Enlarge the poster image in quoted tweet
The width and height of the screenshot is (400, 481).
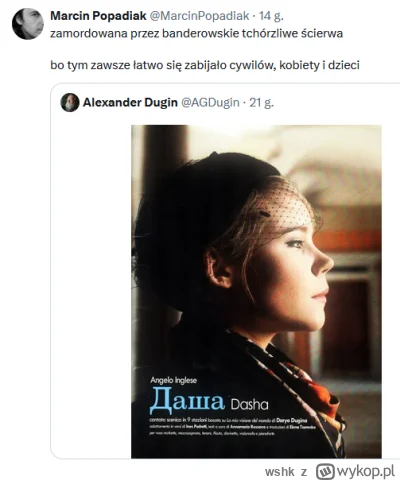pos(256,291)
